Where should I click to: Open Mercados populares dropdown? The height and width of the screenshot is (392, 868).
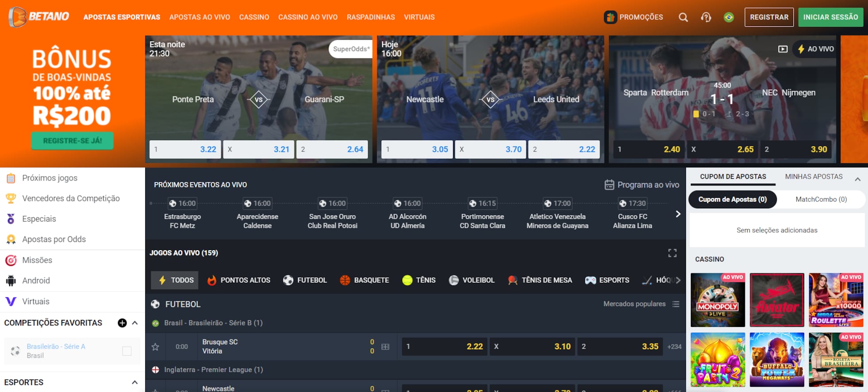click(641, 304)
